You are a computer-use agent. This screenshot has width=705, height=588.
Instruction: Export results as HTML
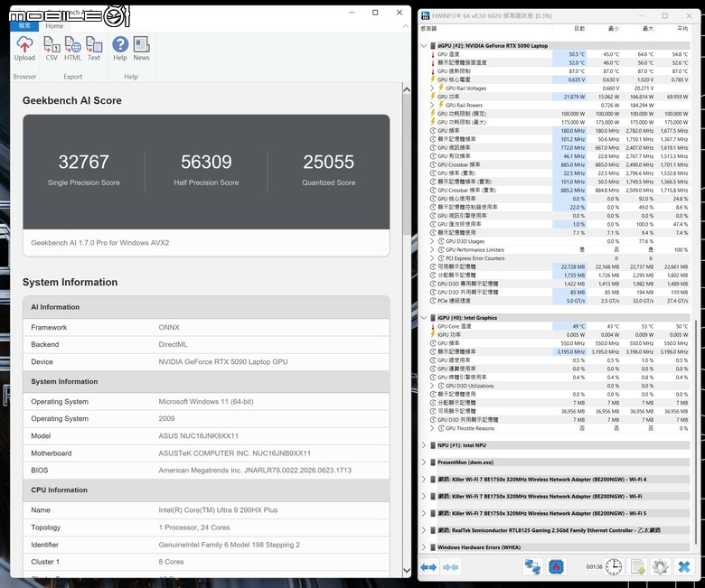click(73, 49)
